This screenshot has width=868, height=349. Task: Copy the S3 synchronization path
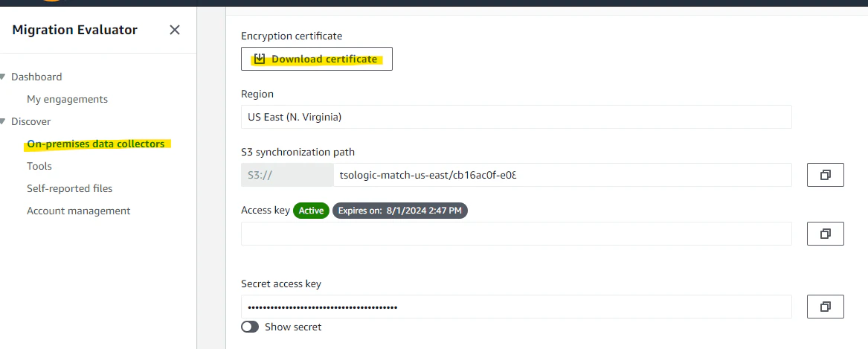(x=826, y=174)
